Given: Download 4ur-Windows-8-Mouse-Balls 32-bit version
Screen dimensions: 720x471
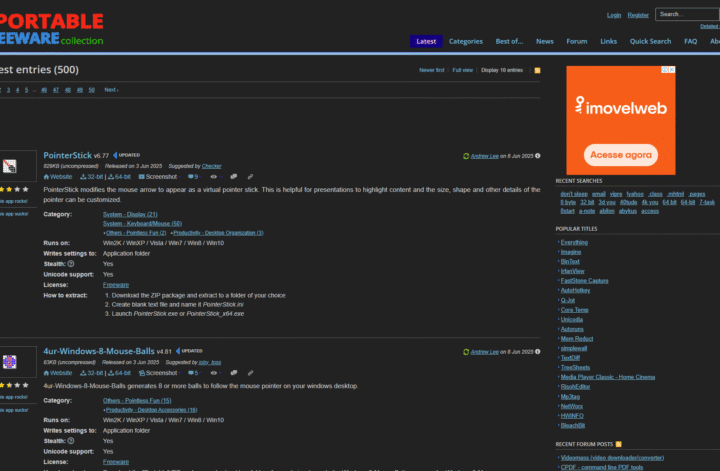Looking at the screenshot, I should 91,373.
